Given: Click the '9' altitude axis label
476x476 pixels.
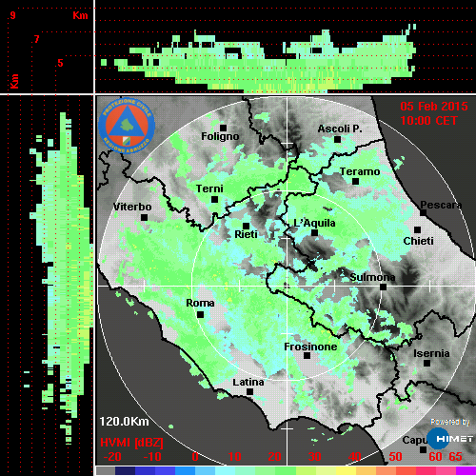Looking at the screenshot, I should pyautogui.click(x=12, y=15).
